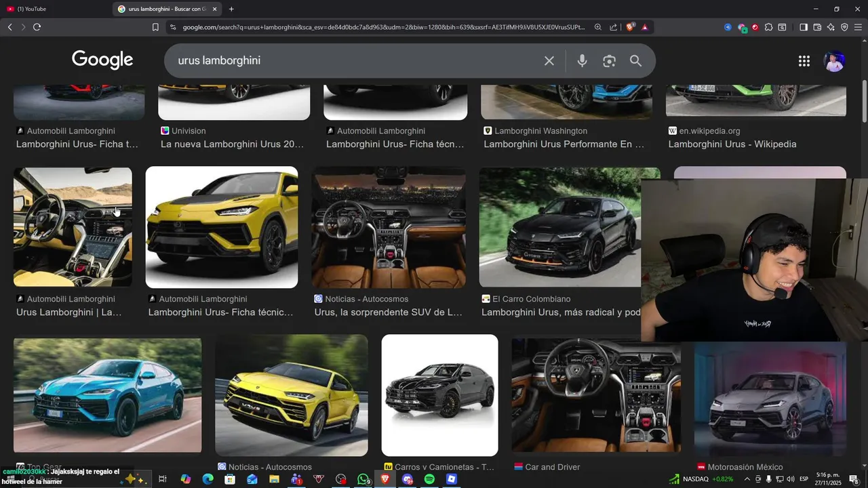Open the Google account avatar
This screenshot has height=488, width=868.
[x=834, y=61]
